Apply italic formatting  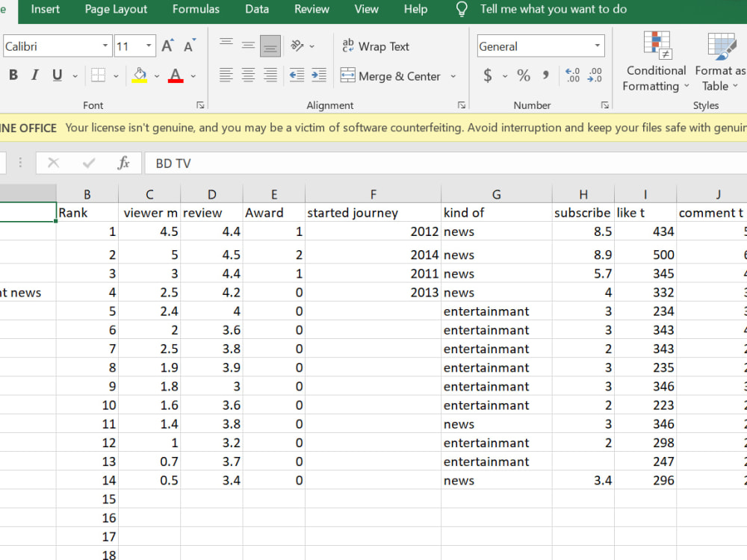coord(34,75)
